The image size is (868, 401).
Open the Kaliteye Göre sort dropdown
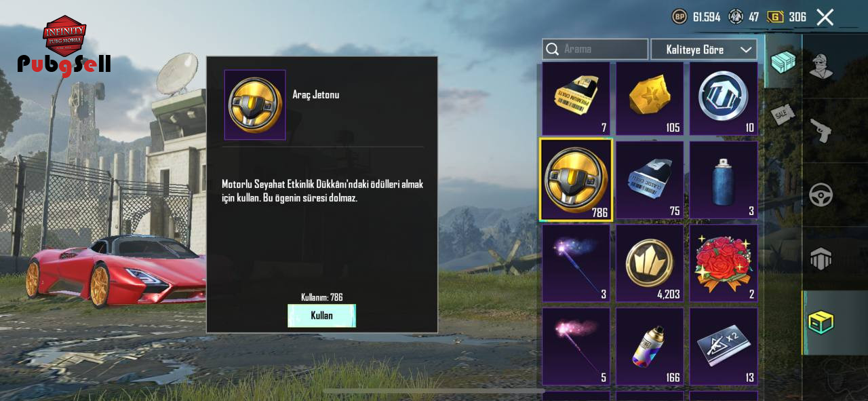coord(704,50)
